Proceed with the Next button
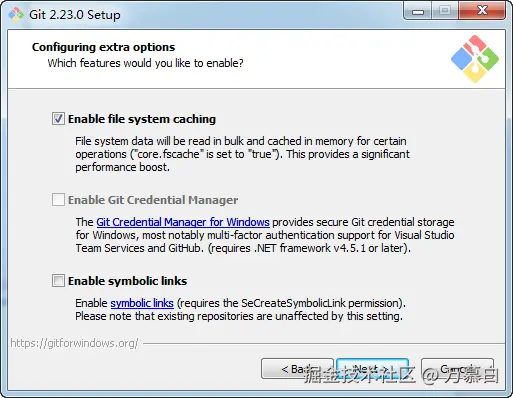513x398 pixels. (372, 369)
